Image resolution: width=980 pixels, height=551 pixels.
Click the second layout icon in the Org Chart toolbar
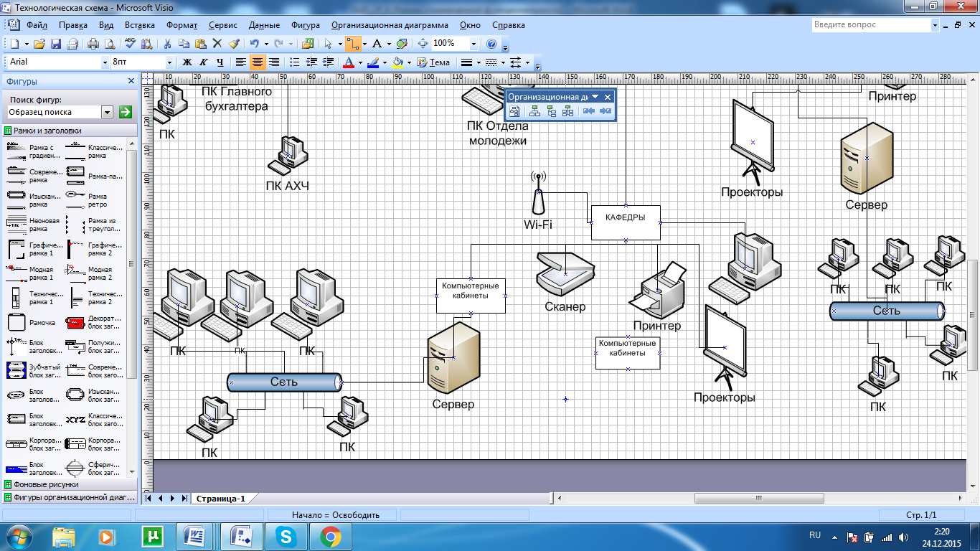[552, 111]
